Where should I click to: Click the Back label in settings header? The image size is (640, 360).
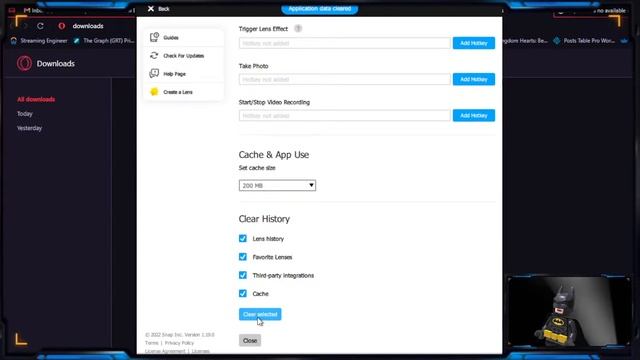point(164,9)
